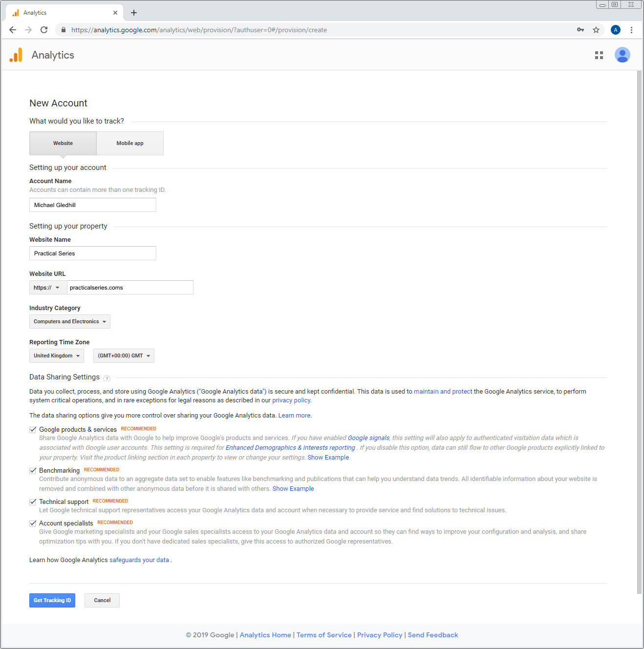Open Privacy Policy footer link
This screenshot has height=649, width=644.
(380, 635)
